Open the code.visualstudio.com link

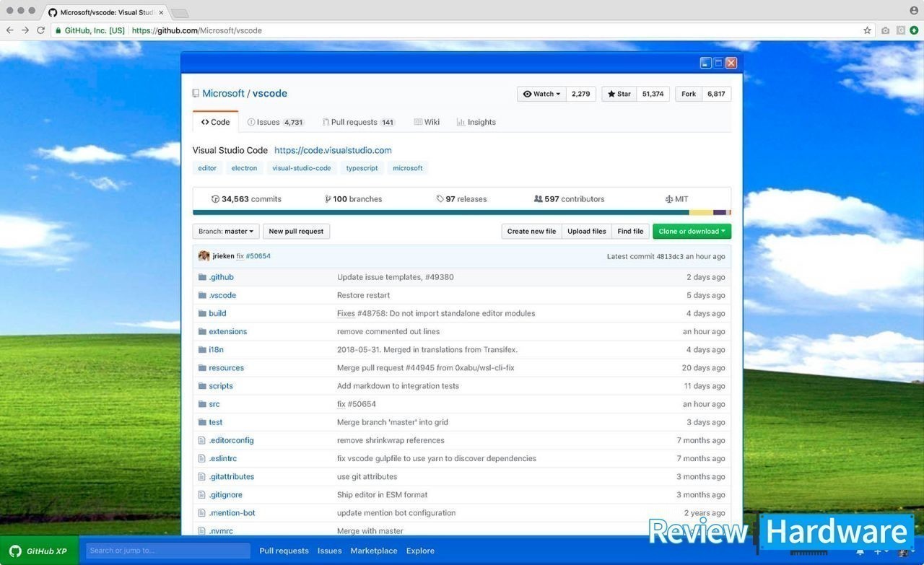tap(333, 151)
